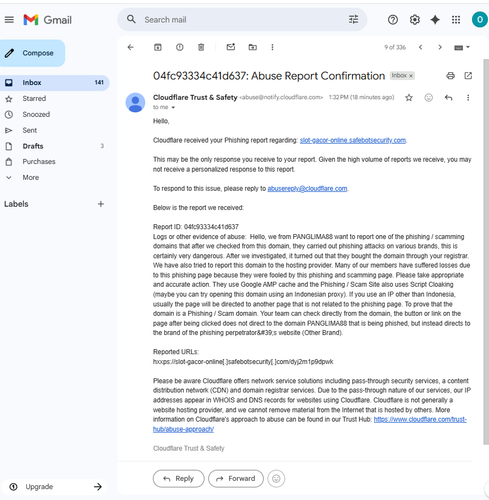Open the slot-gacor-online safebotsecurity link
489x500 pixels.
click(x=353, y=140)
